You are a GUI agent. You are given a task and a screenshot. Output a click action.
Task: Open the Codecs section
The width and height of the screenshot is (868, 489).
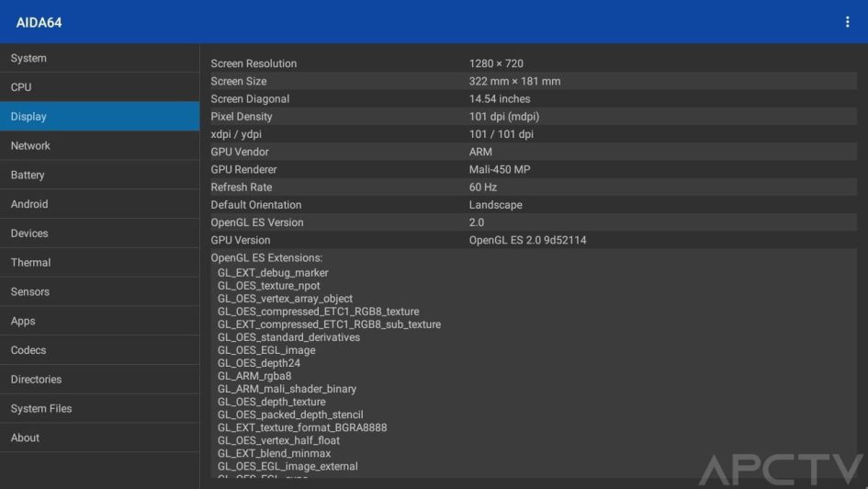(99, 350)
